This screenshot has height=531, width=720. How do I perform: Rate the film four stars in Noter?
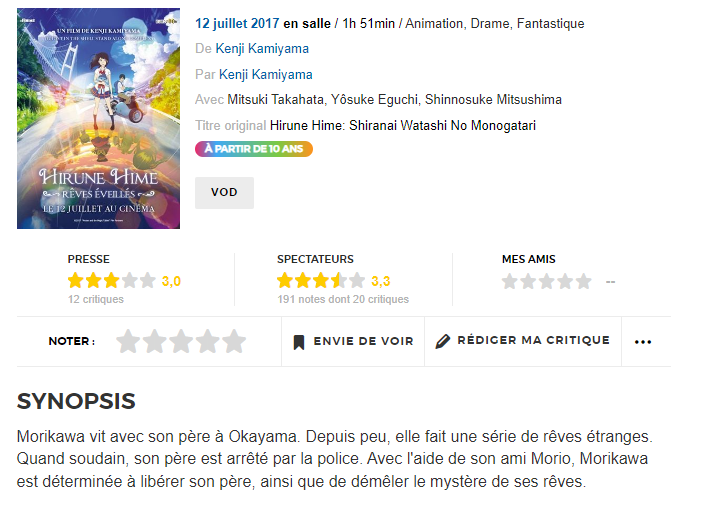point(208,341)
